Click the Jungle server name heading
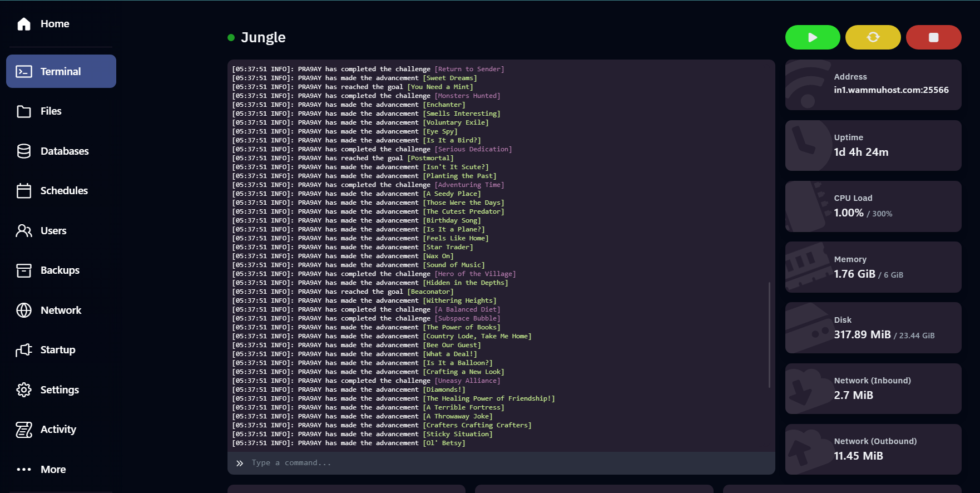The image size is (980, 493). click(x=263, y=37)
